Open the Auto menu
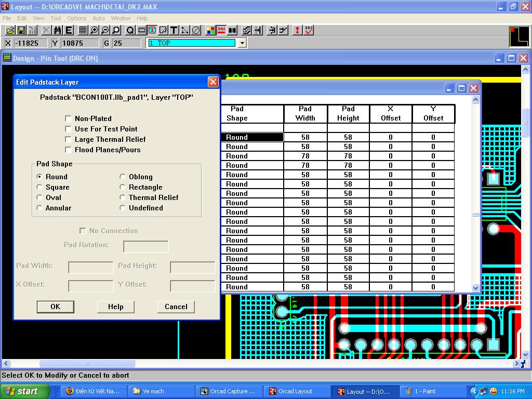Image resolution: width=532 pixels, height=399 pixels. coord(98,18)
